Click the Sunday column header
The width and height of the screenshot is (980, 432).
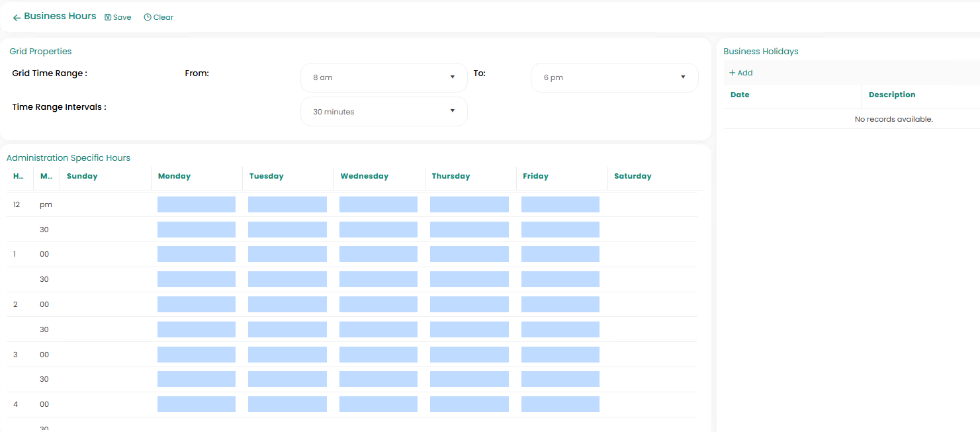click(82, 176)
